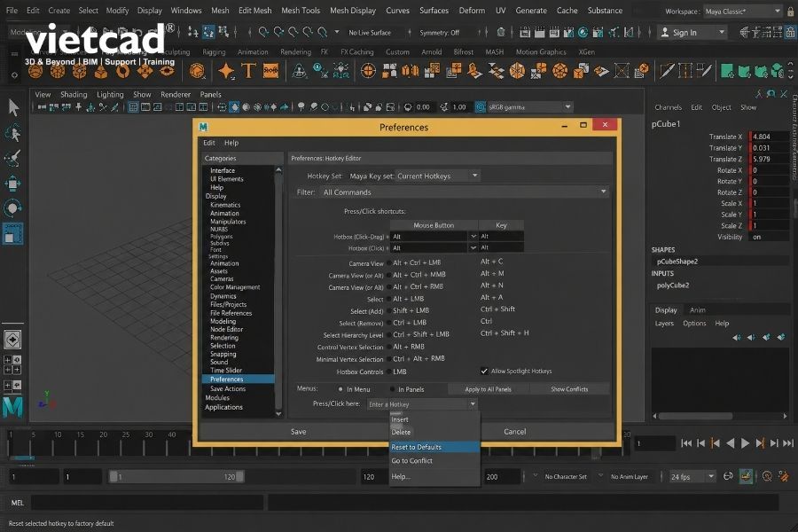Click the MEL command line input
The height and width of the screenshot is (532, 798).
pos(147,503)
